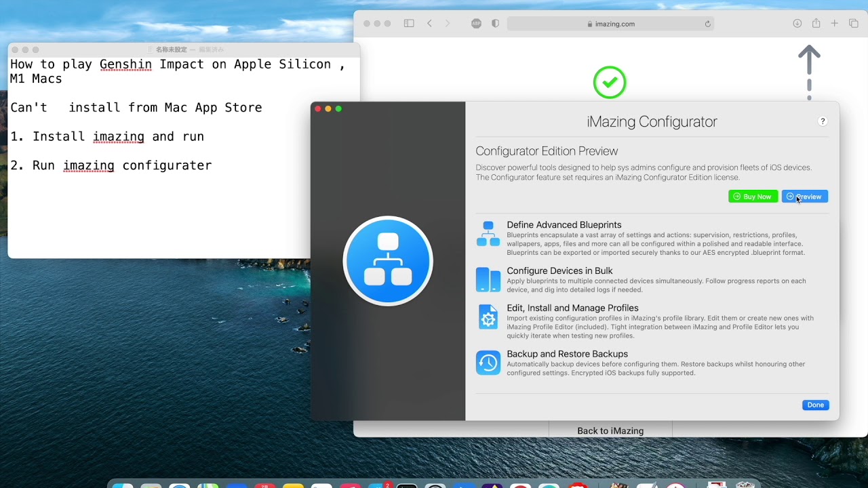Open a new Safari tab
The height and width of the screenshot is (488, 868).
click(835, 24)
